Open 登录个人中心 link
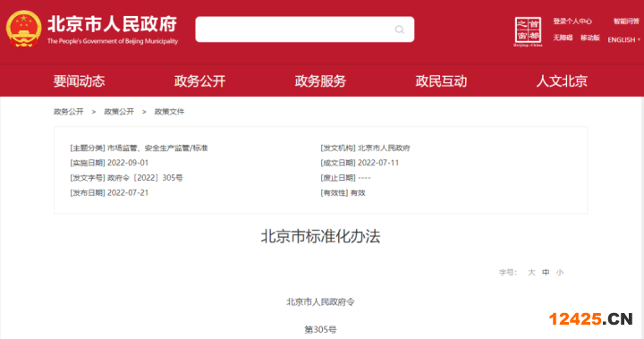This screenshot has height=339, width=644. [x=572, y=21]
